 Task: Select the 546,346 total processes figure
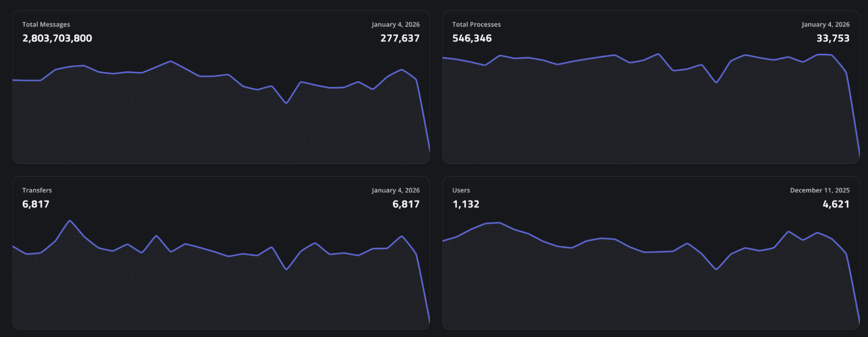point(472,38)
